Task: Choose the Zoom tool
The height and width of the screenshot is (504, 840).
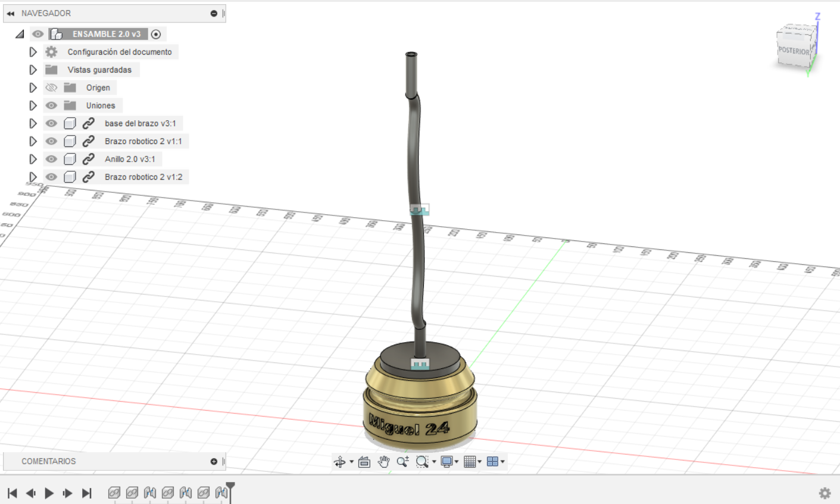Action: [403, 461]
